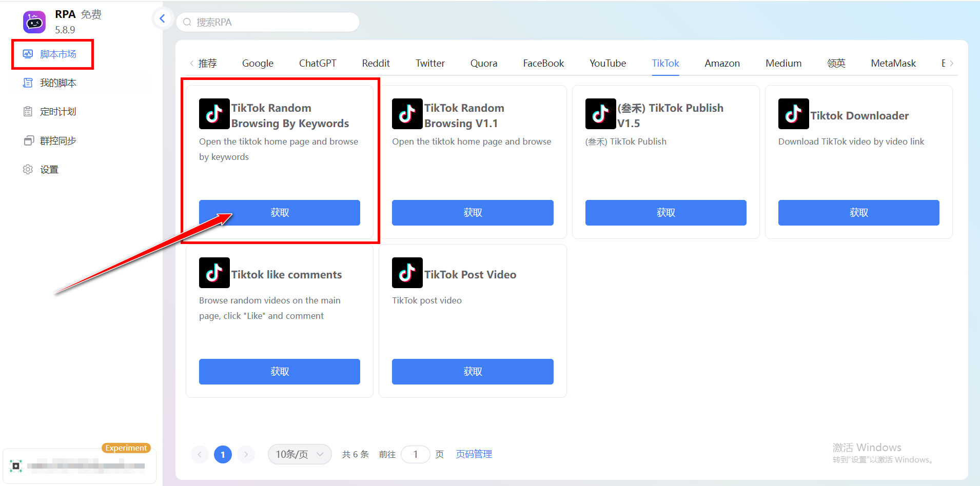The image size is (980, 486).
Task: Click the 'Tiktok like comments' card title
Action: tap(286, 275)
